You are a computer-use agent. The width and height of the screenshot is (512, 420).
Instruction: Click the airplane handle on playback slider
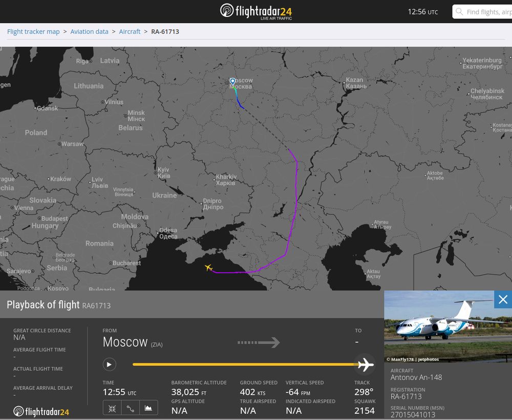[x=365, y=364]
